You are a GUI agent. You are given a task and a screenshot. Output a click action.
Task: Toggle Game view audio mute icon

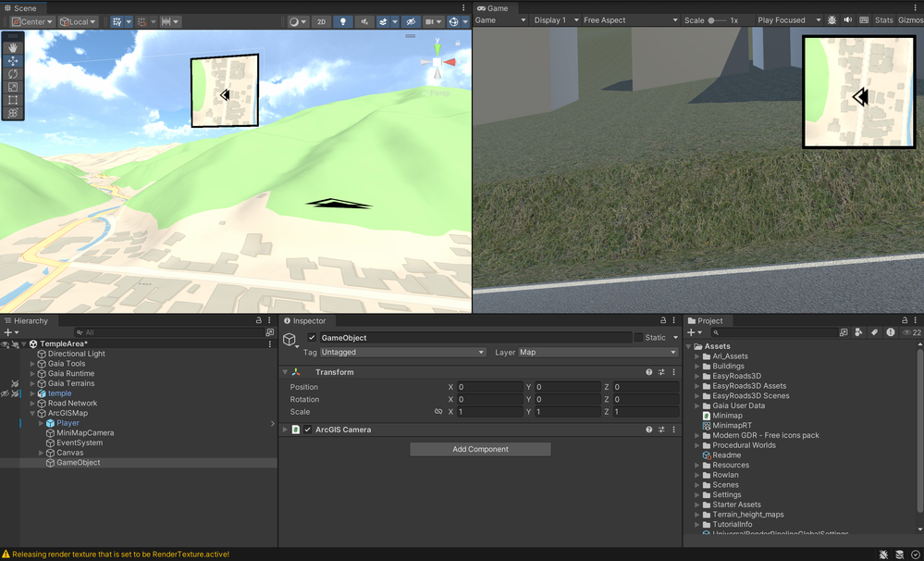click(x=847, y=20)
